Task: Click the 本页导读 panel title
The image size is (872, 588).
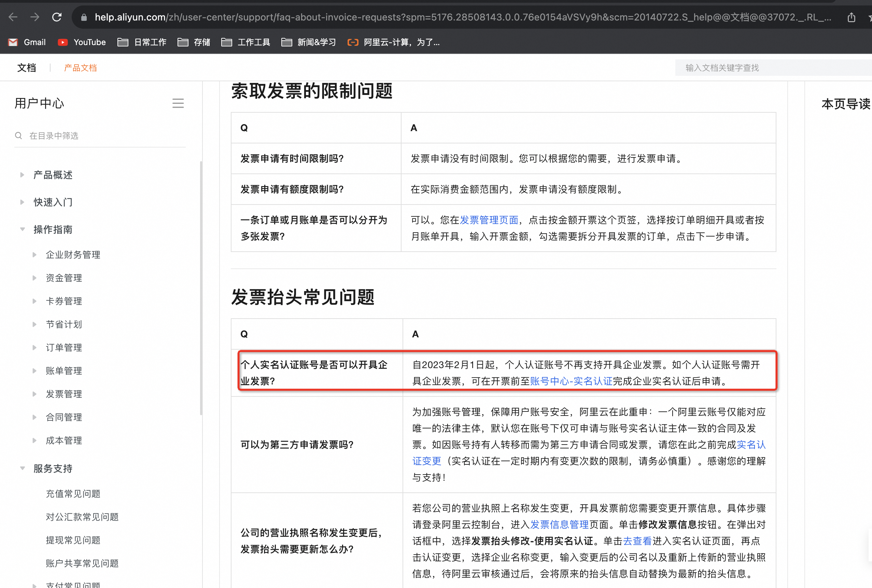Action: click(846, 104)
